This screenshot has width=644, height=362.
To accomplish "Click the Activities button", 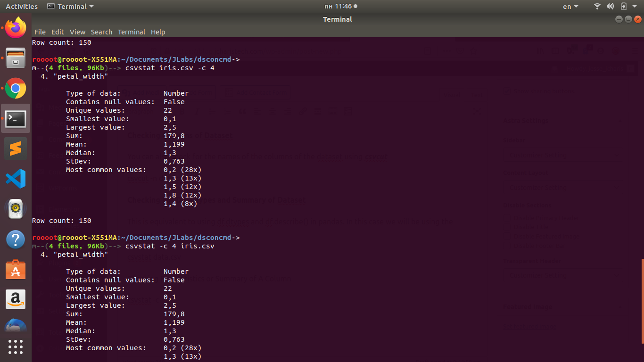I will pyautogui.click(x=21, y=6).
